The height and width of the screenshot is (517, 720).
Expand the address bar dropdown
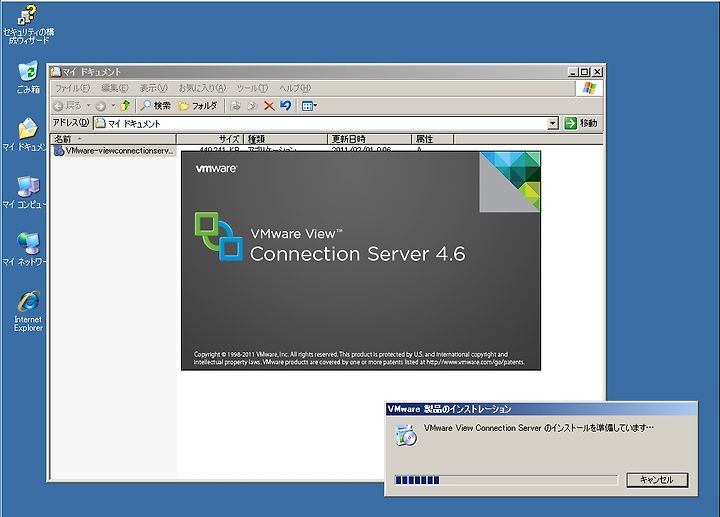(553, 123)
